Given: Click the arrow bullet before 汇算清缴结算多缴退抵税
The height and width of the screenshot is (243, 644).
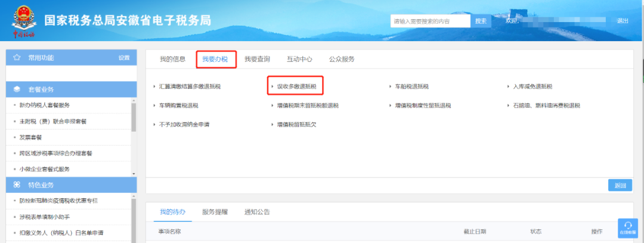Looking at the screenshot, I should coord(154,86).
